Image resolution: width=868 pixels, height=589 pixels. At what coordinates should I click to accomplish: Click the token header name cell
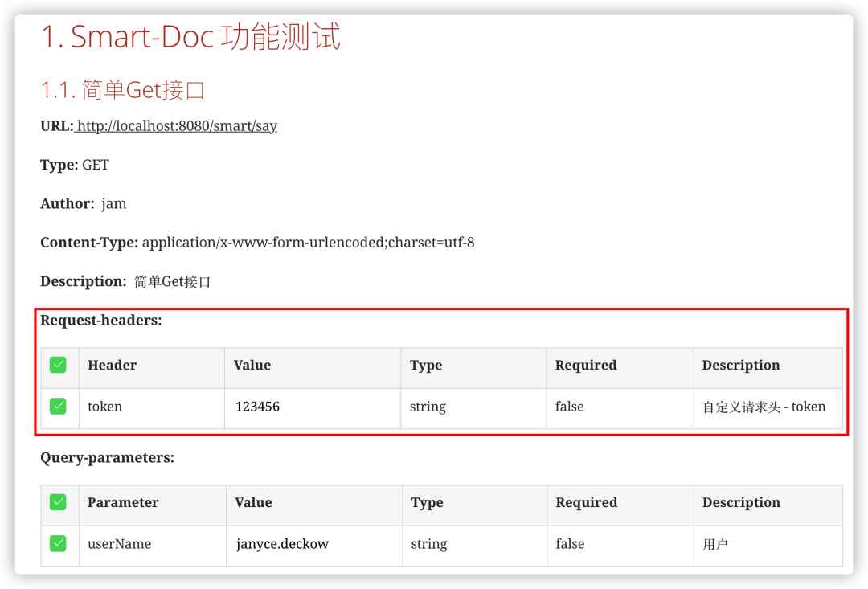coord(152,408)
